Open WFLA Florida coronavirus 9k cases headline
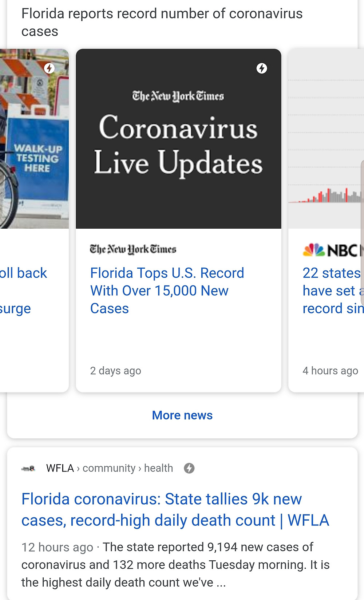The image size is (364, 600). [175, 510]
